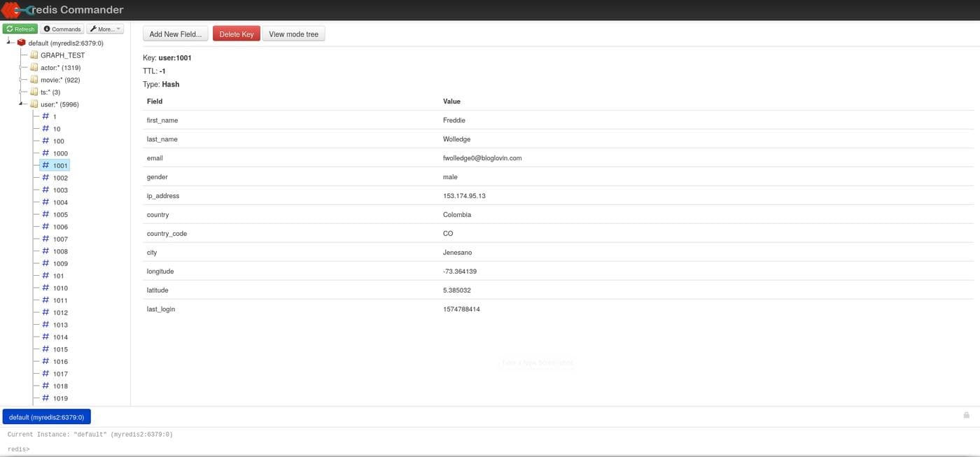Select the actor:* folder icon

pos(34,67)
